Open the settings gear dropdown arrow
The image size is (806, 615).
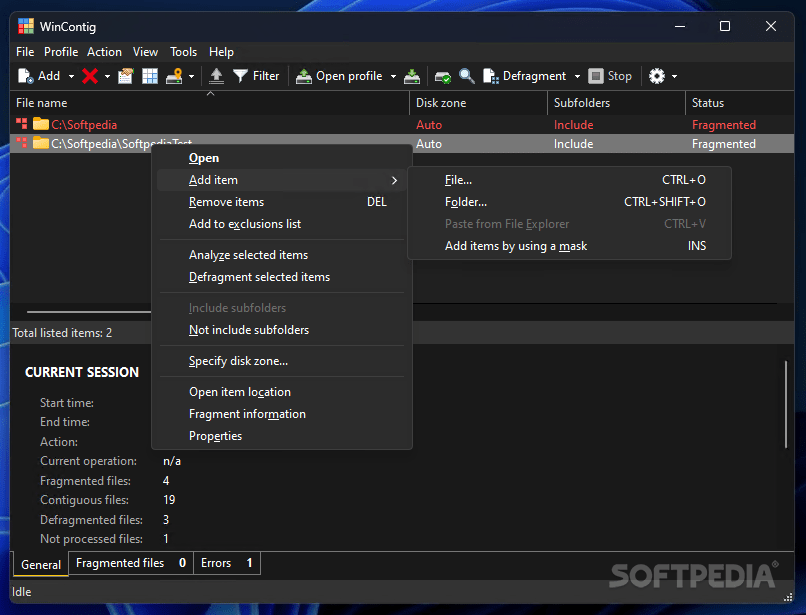(674, 76)
